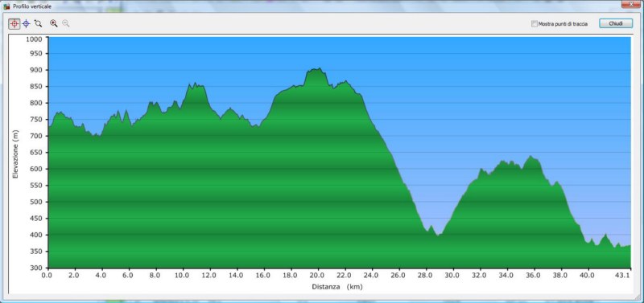Click the greyed-out zoom out icon
644x303 pixels.
(x=66, y=23)
